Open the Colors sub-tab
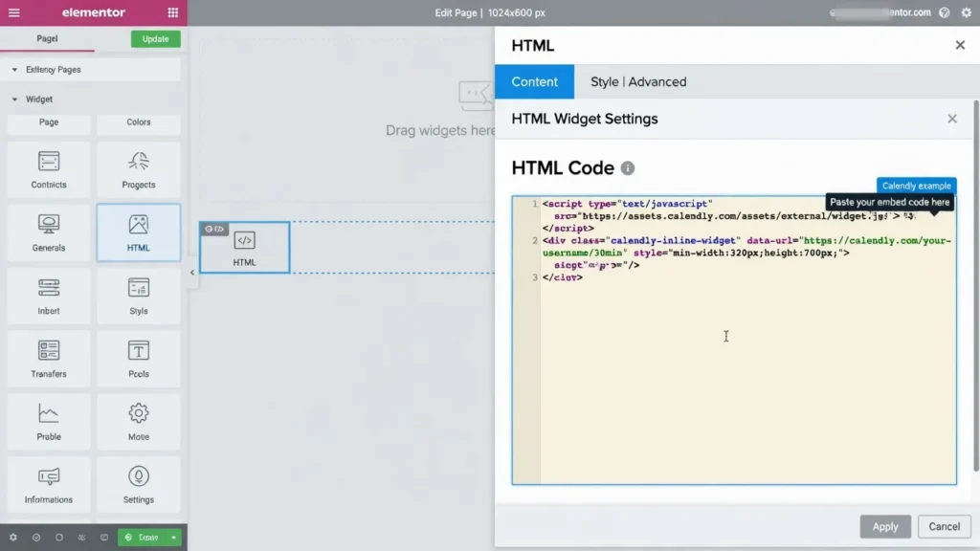Viewport: 980px width, 551px height. pyautogui.click(x=139, y=122)
